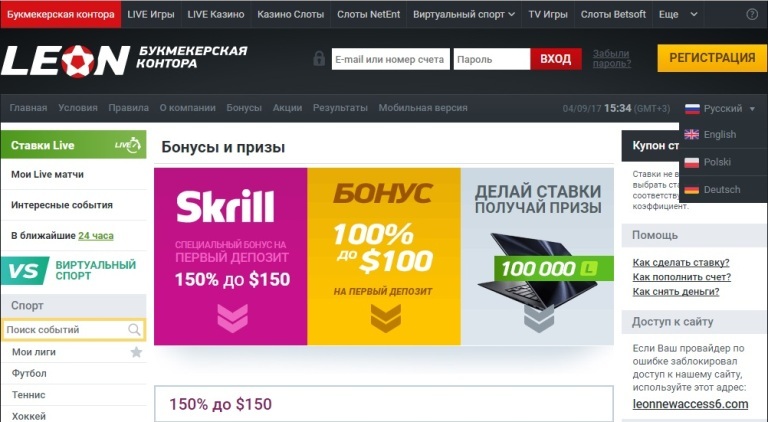Click the VS virtual sport icon

pyautogui.click(x=24, y=270)
